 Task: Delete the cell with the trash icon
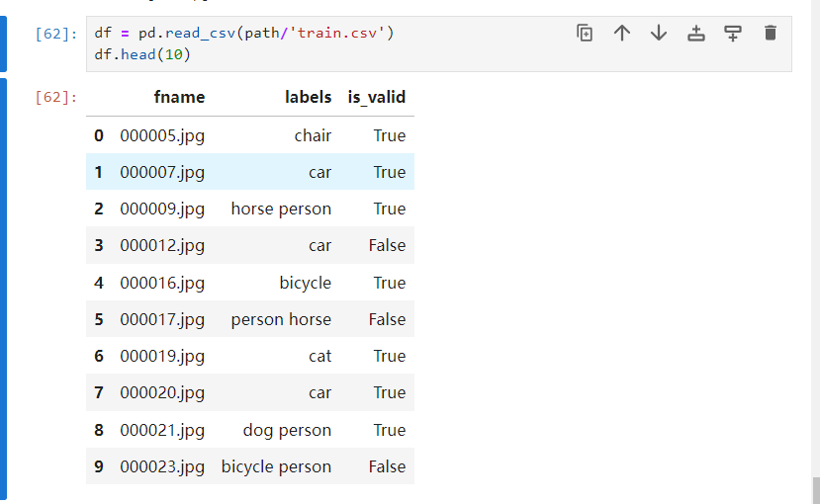tap(771, 33)
